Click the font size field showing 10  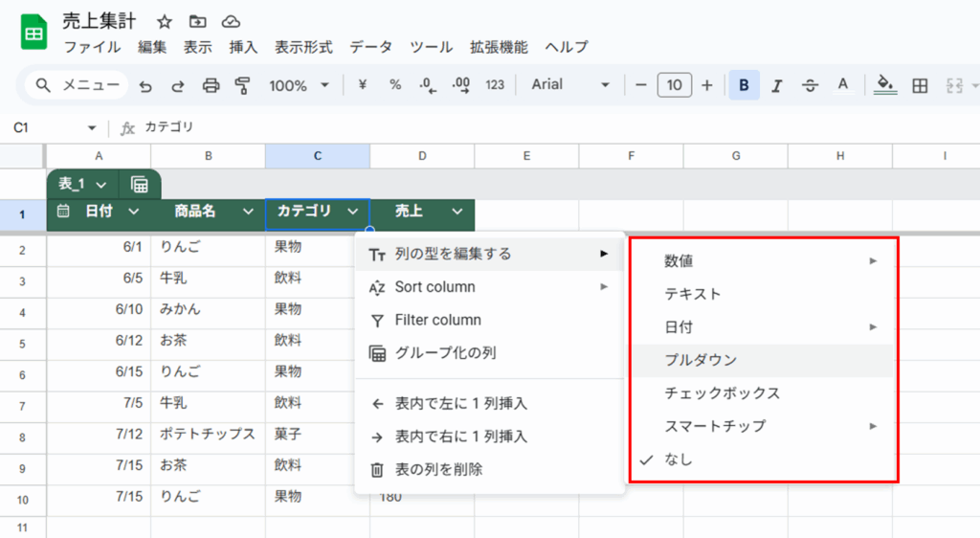[x=675, y=85]
